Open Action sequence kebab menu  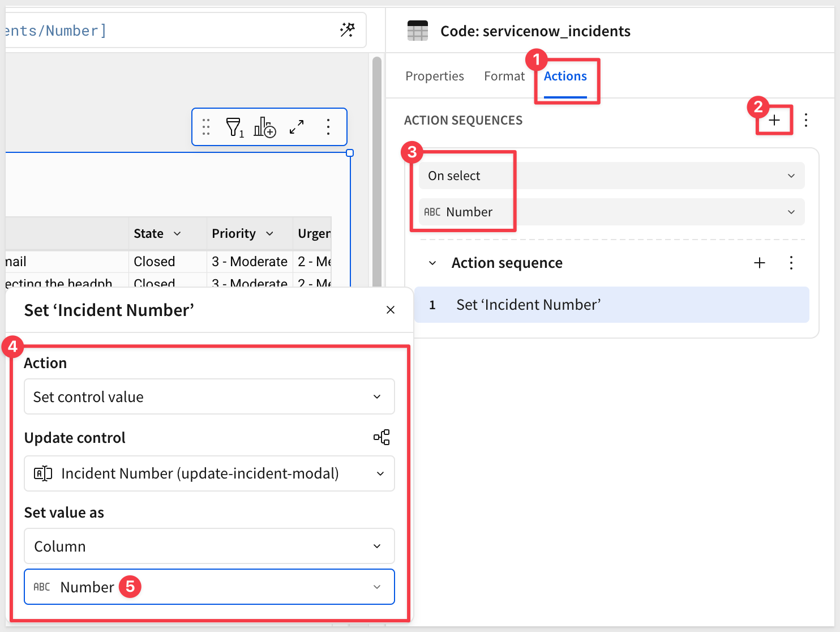[x=791, y=263]
